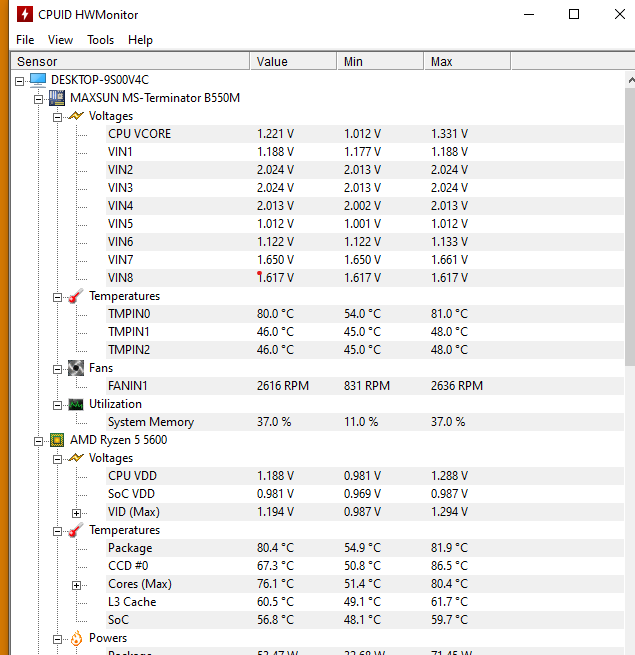Click the Powers flame icon
The height and width of the screenshot is (655, 635).
(x=76, y=638)
